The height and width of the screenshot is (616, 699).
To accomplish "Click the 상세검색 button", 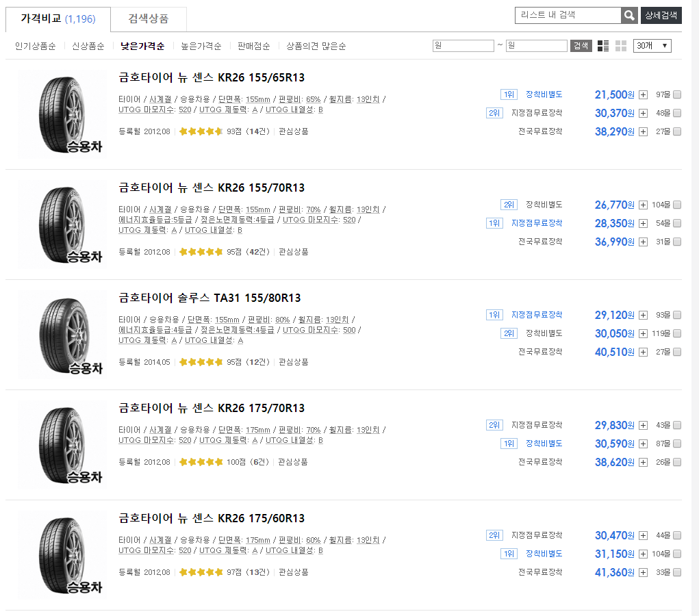I will pos(661,15).
